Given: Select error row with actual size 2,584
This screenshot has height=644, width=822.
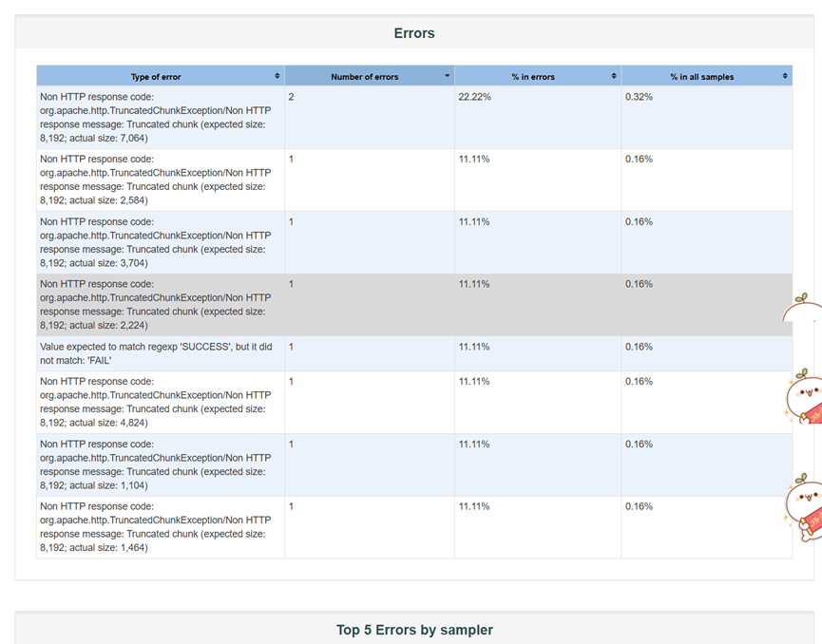Looking at the screenshot, I should click(414, 180).
